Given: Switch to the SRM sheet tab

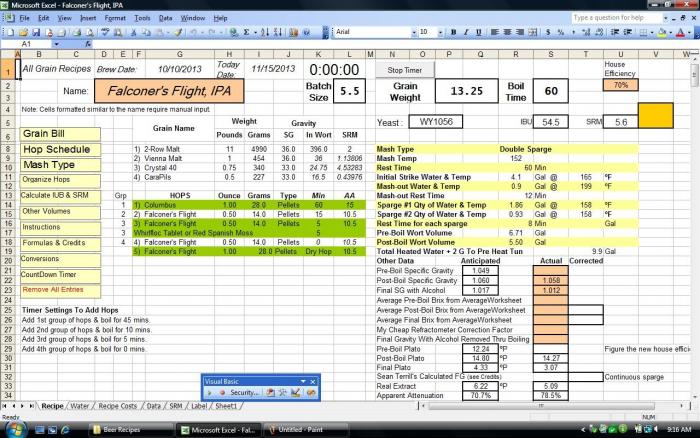Looking at the screenshot, I should click(176, 406).
